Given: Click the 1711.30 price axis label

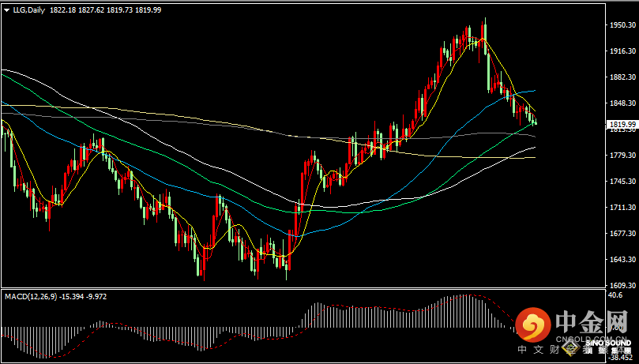Looking at the screenshot, I should [x=623, y=208].
